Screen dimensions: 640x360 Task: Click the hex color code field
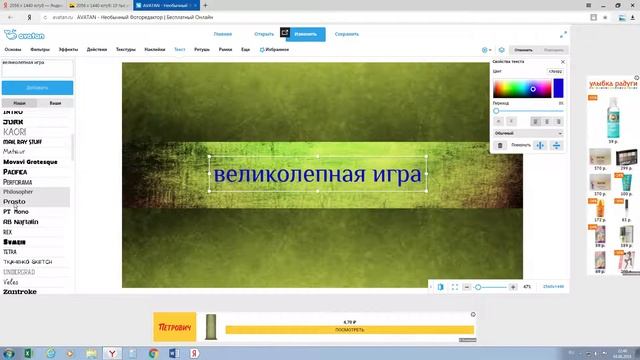click(x=555, y=71)
